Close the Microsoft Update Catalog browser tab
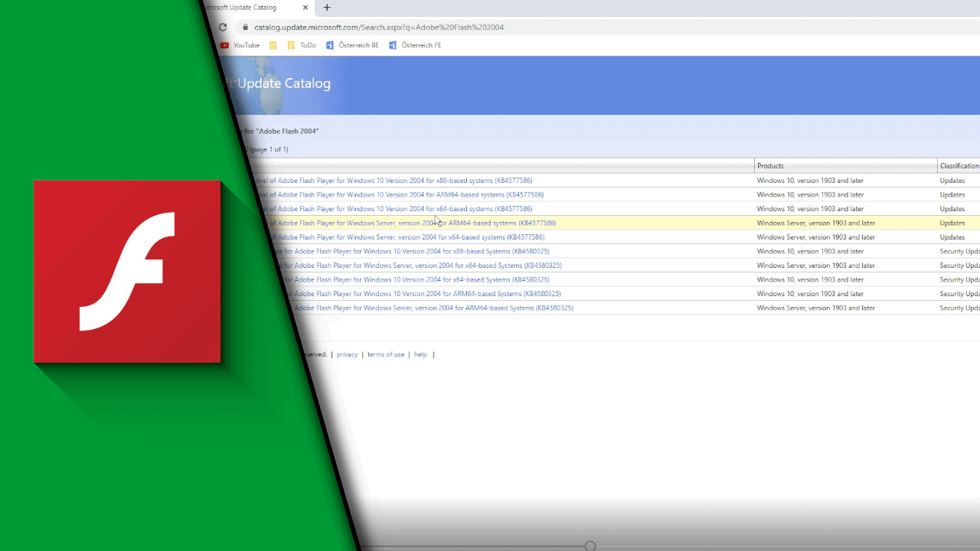The height and width of the screenshot is (551, 980). tap(306, 8)
